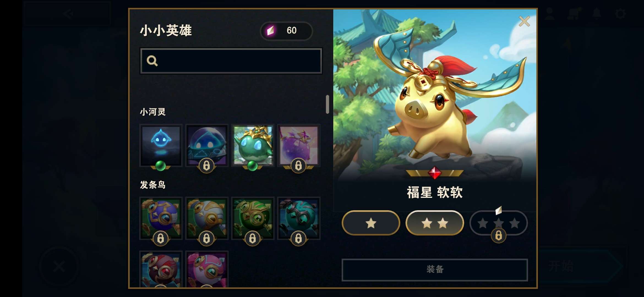Select the teal wind-up bird thumbnail
The height and width of the screenshot is (297, 644).
pyautogui.click(x=299, y=218)
